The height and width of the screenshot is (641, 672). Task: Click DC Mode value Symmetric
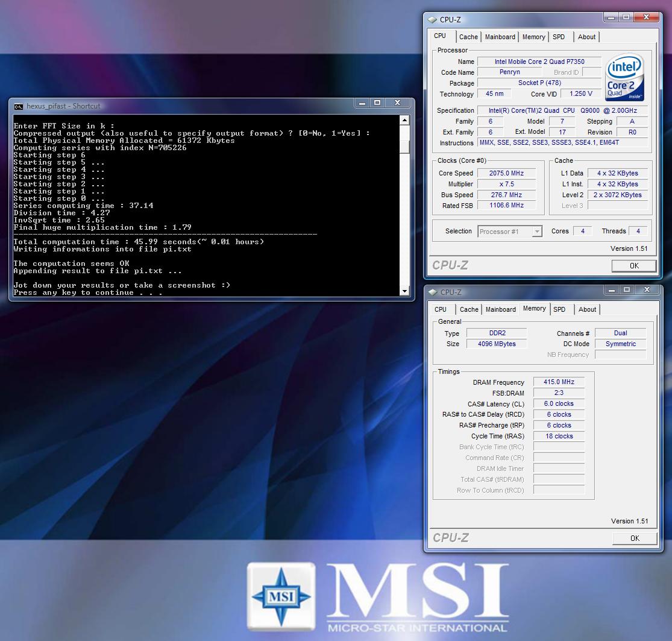(x=621, y=344)
